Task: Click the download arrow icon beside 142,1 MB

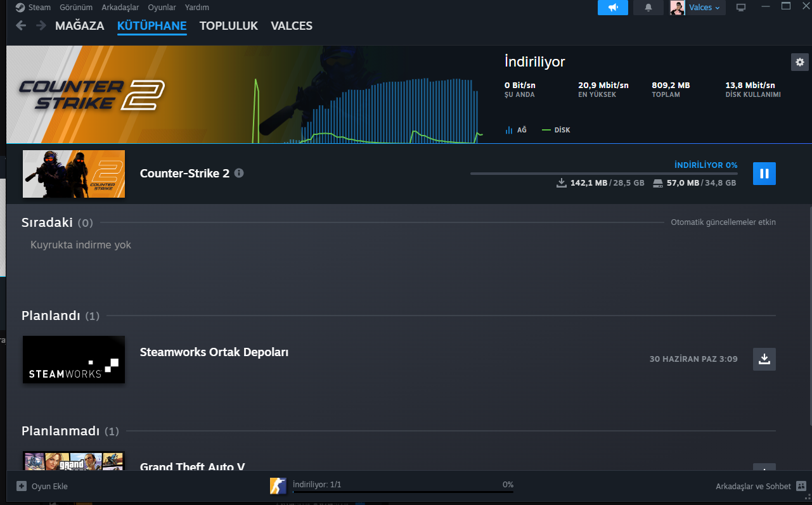Action: [x=561, y=183]
